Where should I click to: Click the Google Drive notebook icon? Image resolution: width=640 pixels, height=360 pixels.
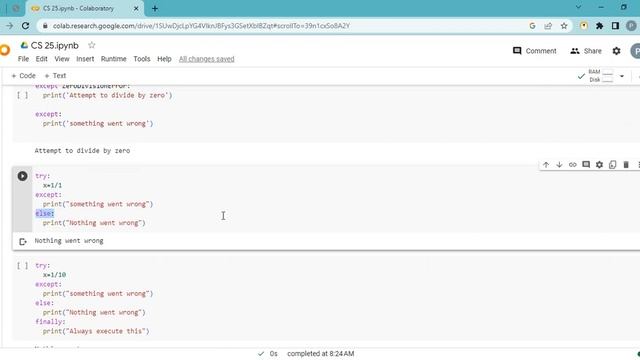point(24,45)
